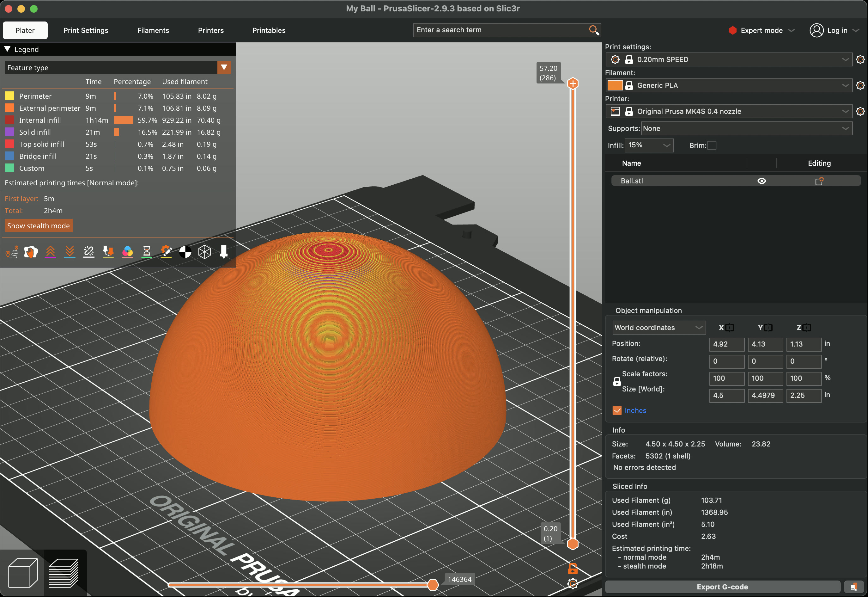Toggle center of gravity marker icon

pos(185,252)
